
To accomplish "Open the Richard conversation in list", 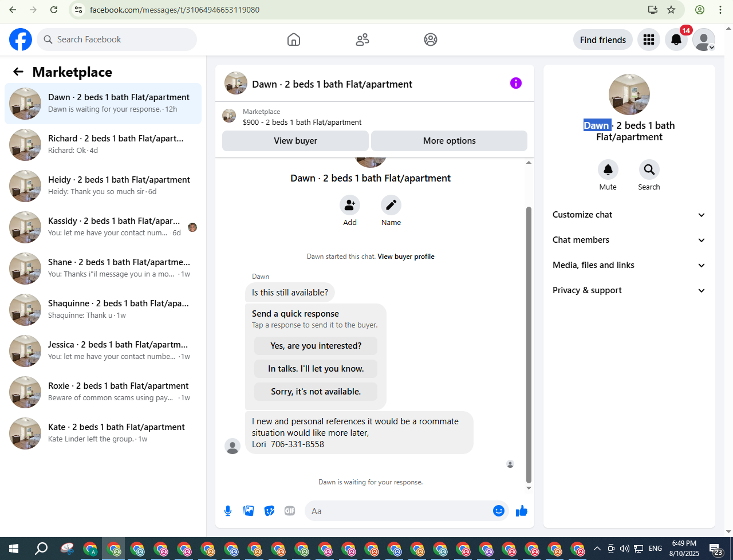I will click(x=103, y=145).
